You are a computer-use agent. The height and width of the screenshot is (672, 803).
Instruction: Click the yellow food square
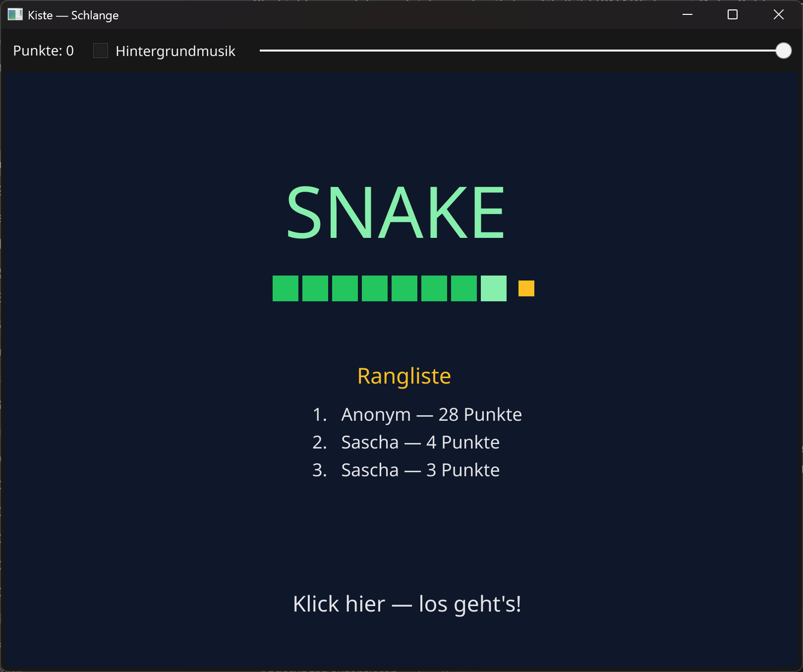click(526, 288)
